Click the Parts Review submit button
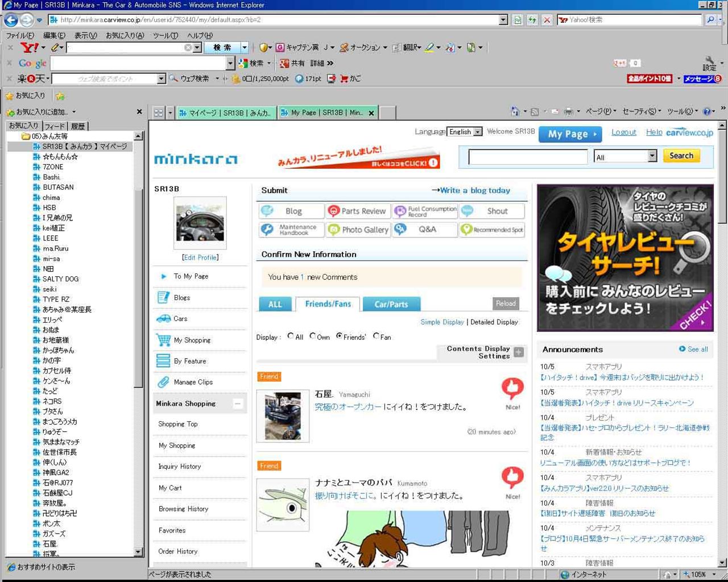The image size is (728, 582). tap(358, 211)
